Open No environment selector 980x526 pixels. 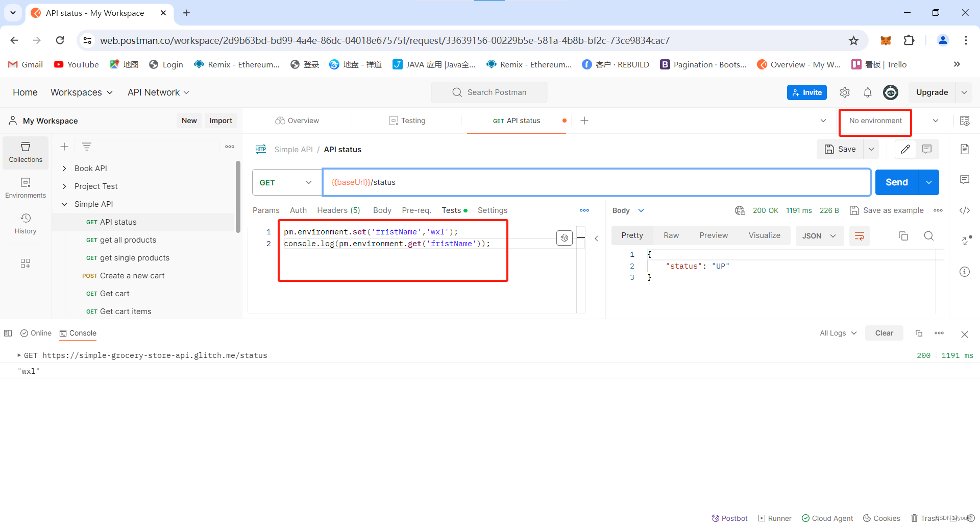click(x=893, y=121)
